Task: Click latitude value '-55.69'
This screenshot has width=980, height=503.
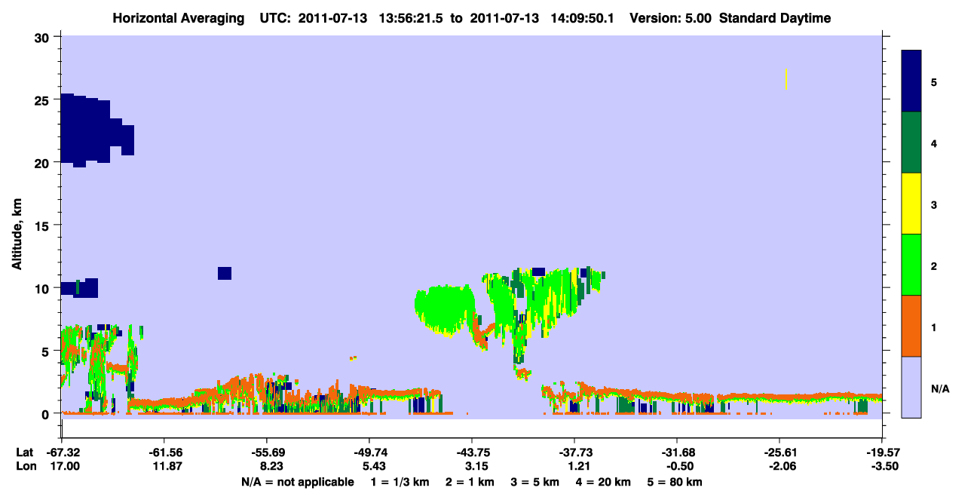Action: pos(267,452)
